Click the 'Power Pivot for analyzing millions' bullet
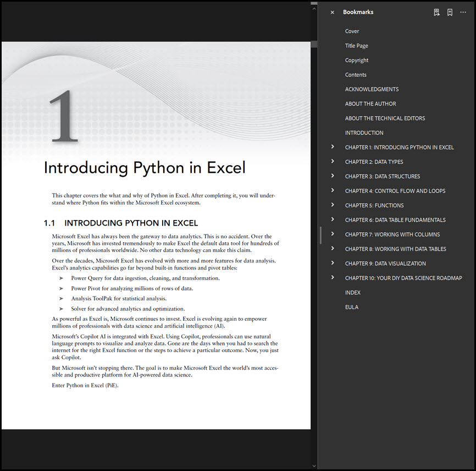Image resolution: width=476 pixels, height=471 pixels. pyautogui.click(x=132, y=288)
